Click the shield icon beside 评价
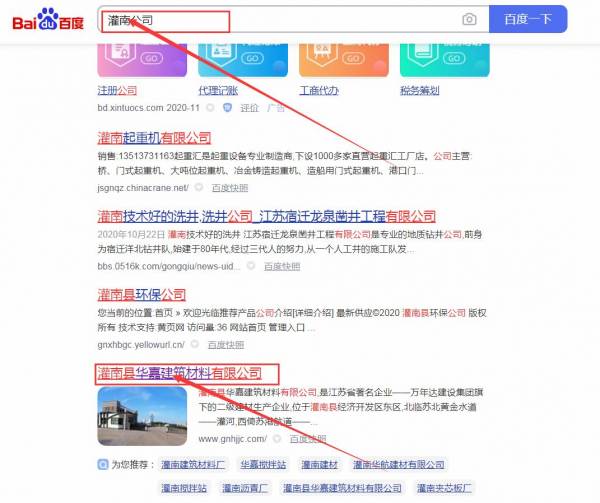This screenshot has width=600, height=503. [x=228, y=107]
